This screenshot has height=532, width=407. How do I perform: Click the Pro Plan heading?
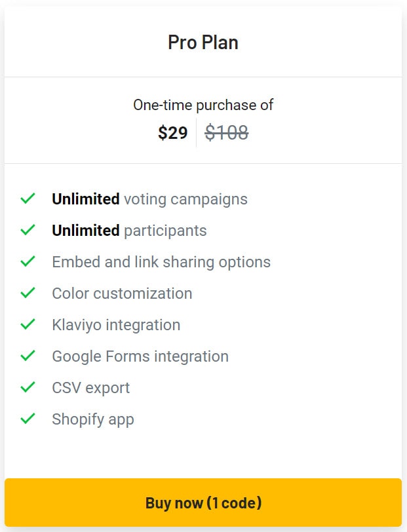203,42
